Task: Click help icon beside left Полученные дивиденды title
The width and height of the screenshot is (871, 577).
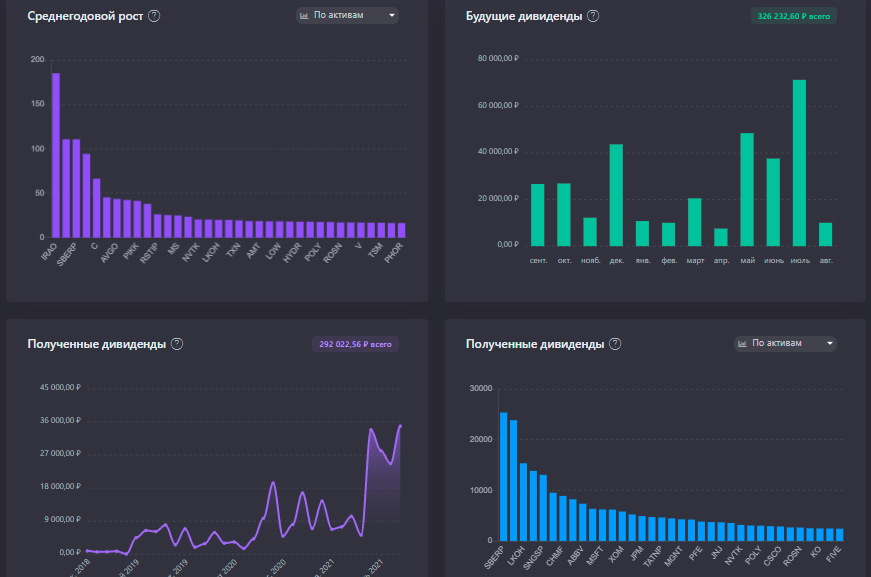Action: click(177, 344)
